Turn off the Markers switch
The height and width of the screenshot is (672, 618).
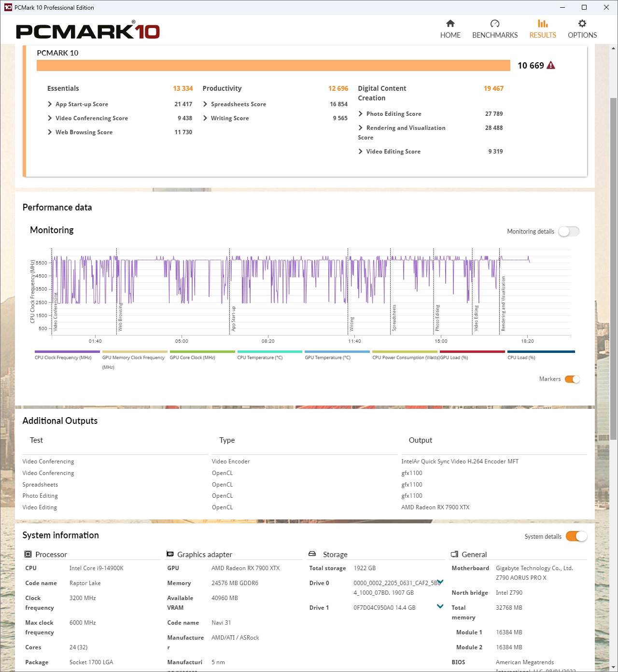click(x=572, y=379)
